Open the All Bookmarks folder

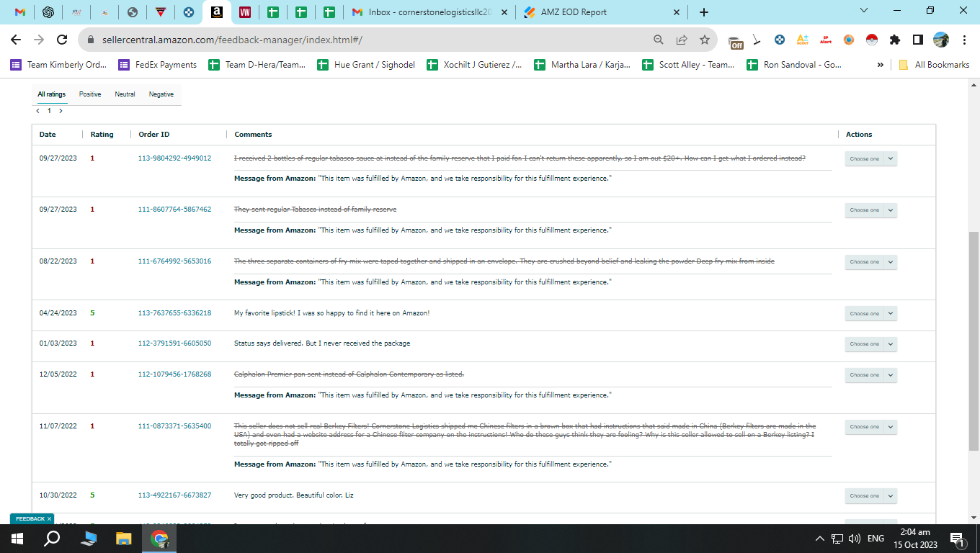coord(934,65)
